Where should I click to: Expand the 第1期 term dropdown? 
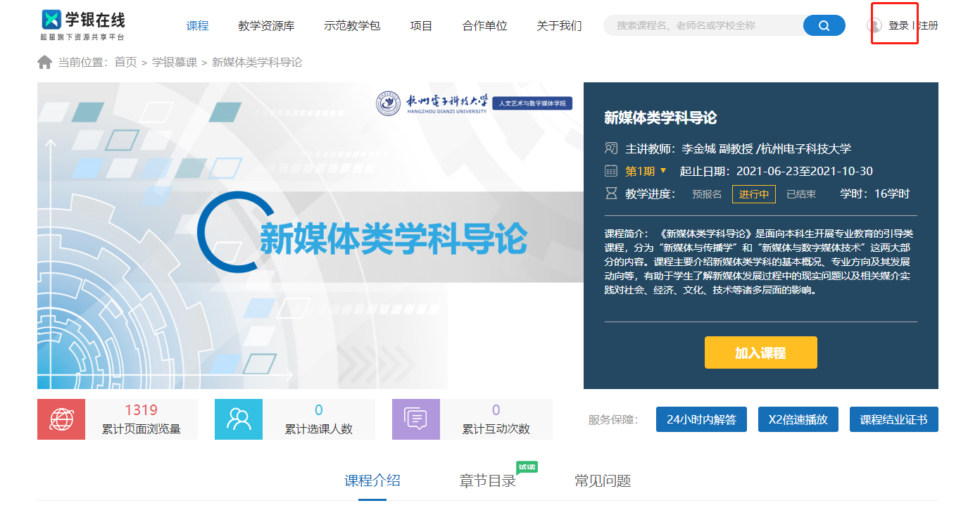pyautogui.click(x=646, y=171)
